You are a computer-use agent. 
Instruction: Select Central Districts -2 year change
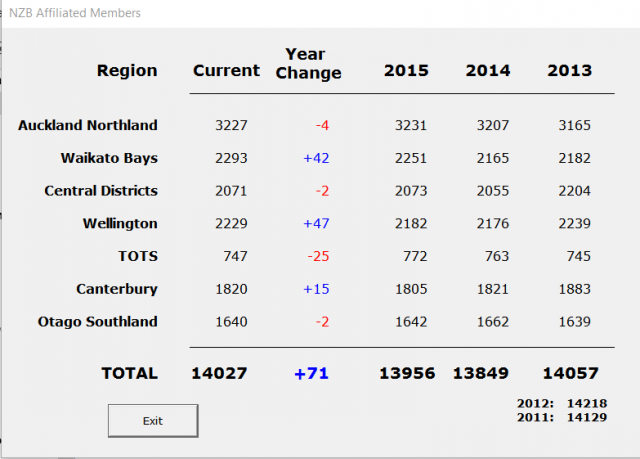click(x=322, y=191)
